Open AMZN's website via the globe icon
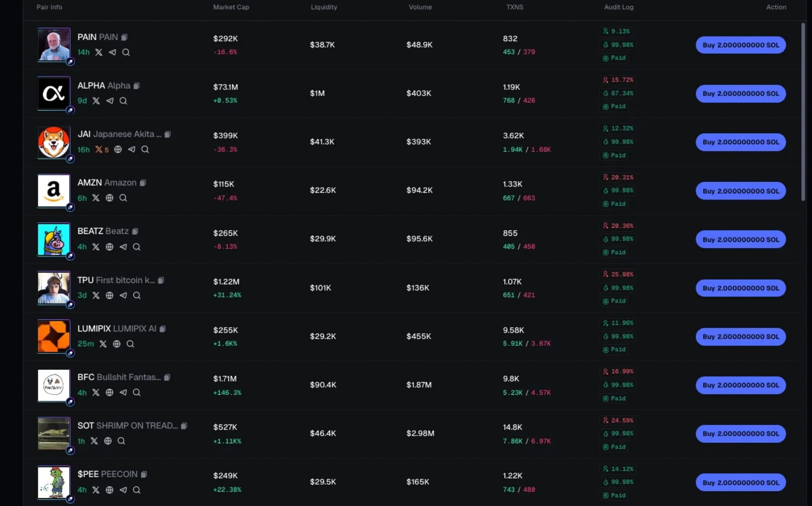Screen dimensions: 812x506 pyautogui.click(x=110, y=198)
